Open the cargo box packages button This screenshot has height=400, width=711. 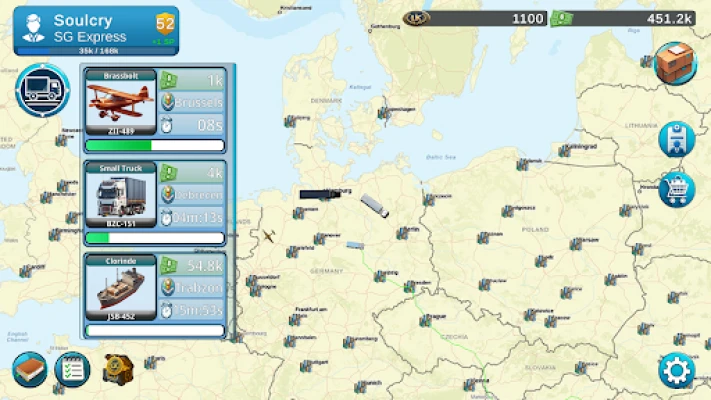pos(675,63)
